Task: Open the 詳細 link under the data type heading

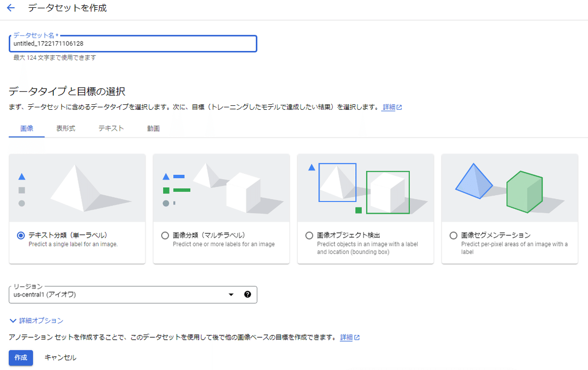Action: coord(389,107)
